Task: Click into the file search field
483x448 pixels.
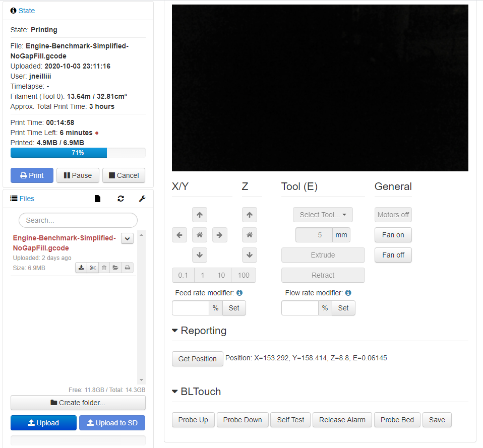Action: click(78, 220)
